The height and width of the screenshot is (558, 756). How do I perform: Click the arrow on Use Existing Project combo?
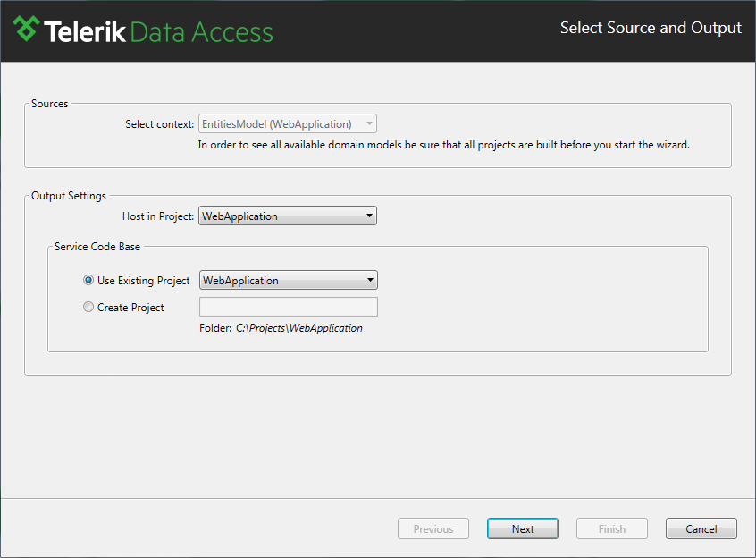[370, 280]
